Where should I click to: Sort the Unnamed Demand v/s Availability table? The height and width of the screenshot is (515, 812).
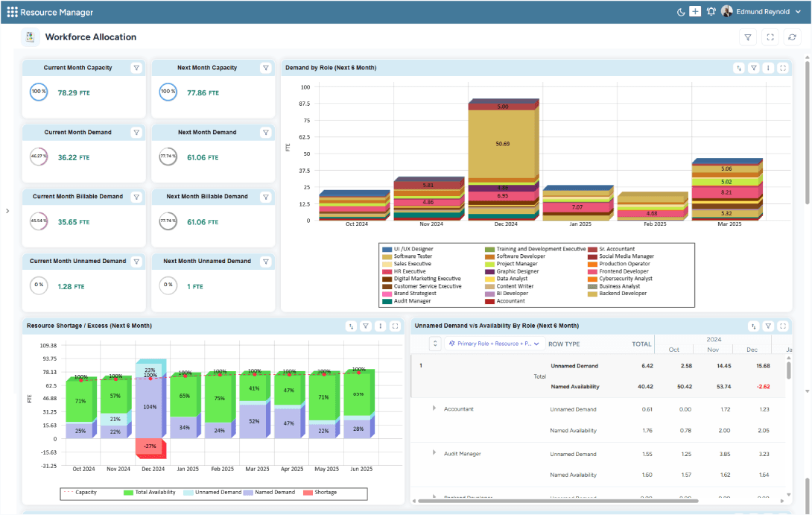point(753,326)
